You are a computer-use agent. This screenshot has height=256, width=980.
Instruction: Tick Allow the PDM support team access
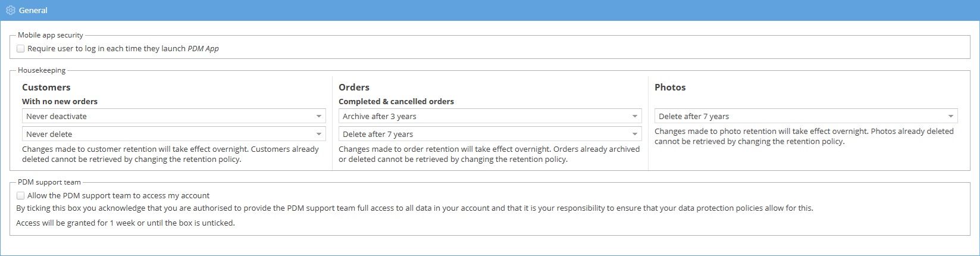(x=21, y=195)
